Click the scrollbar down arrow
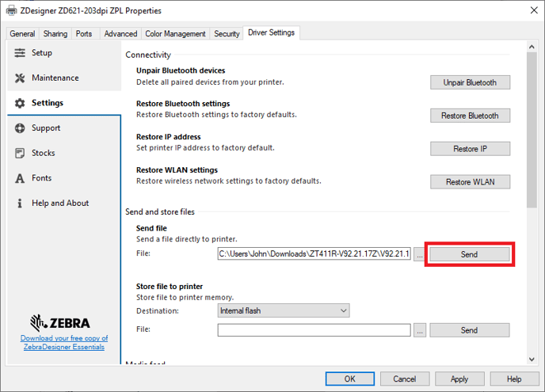This screenshot has width=545, height=392. pyautogui.click(x=532, y=360)
